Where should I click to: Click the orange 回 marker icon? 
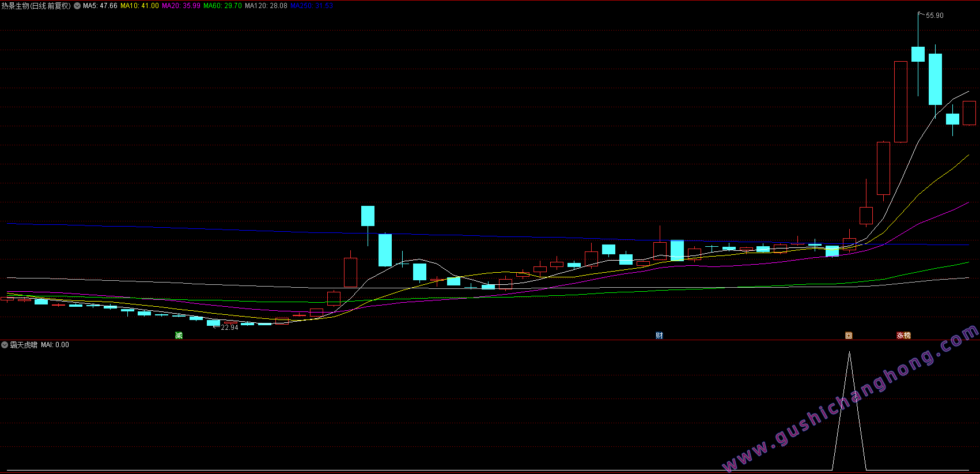(849, 335)
